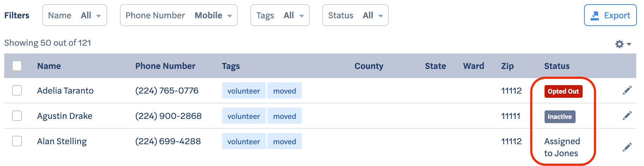Toggle the select-all checkbox in header
The width and height of the screenshot is (644, 166).
pyautogui.click(x=17, y=66)
